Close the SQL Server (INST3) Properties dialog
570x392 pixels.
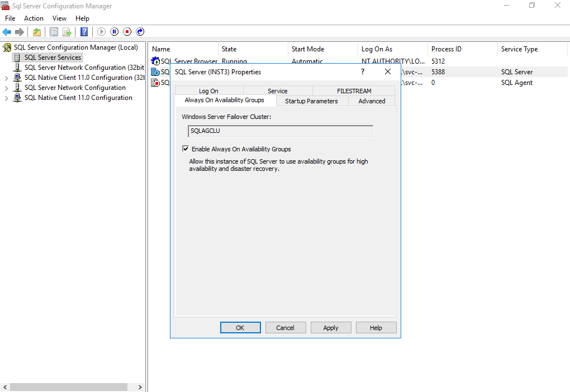[x=388, y=71]
